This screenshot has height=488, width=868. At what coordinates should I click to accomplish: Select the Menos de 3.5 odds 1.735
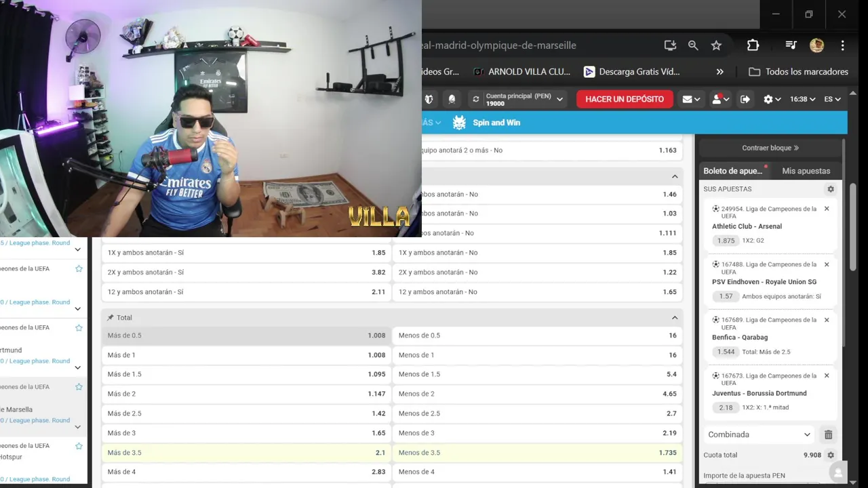[x=538, y=453]
